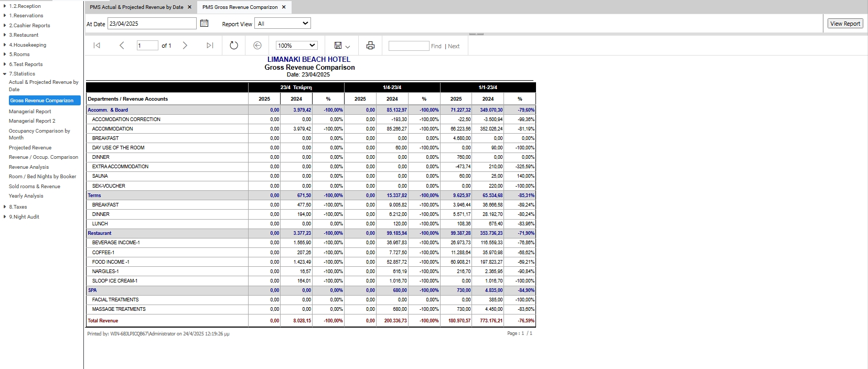Select Gross Revenue Comparizon in the sidebar
This screenshot has height=369, width=868.
click(x=45, y=100)
